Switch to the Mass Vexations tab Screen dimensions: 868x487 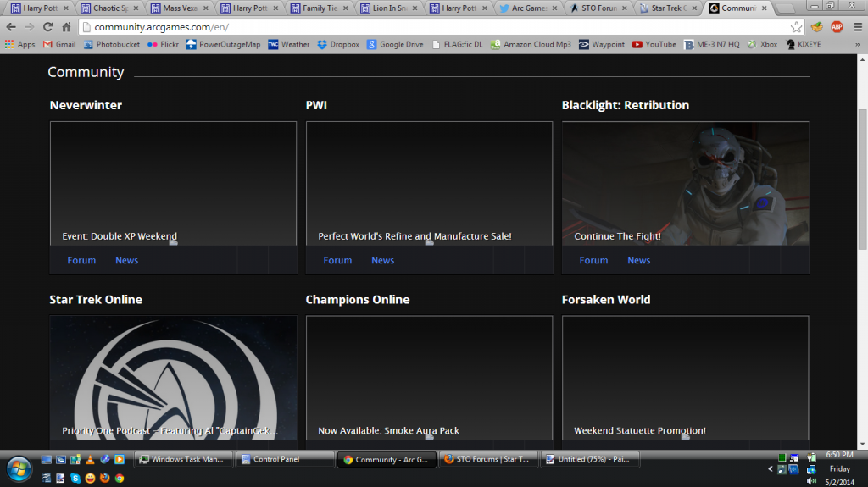pos(180,8)
